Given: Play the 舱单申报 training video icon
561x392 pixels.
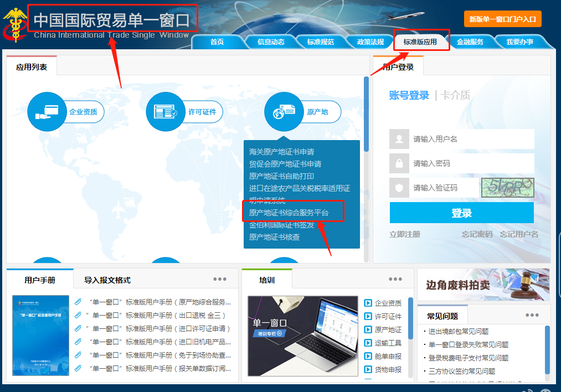Looking at the screenshot, I should (368, 356).
